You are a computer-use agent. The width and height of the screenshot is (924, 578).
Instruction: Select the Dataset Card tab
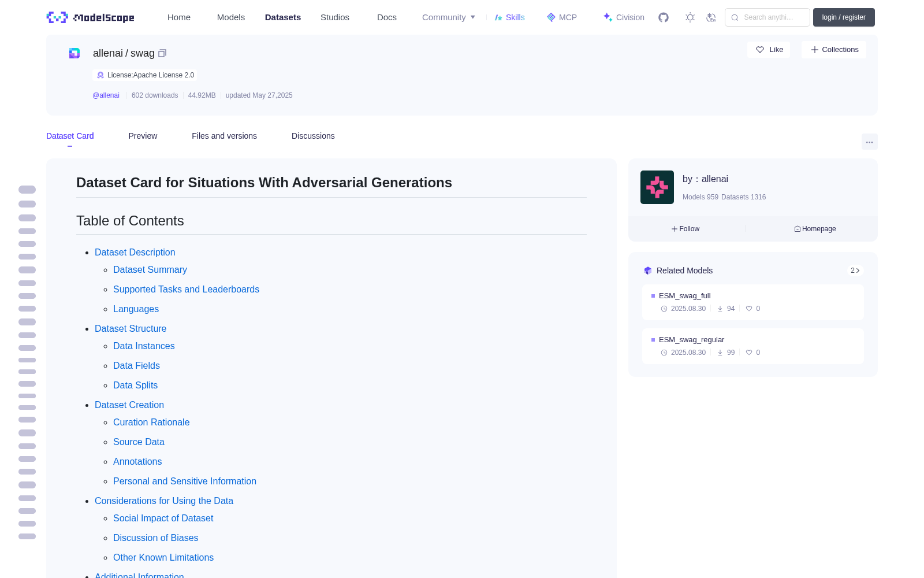coord(70,136)
